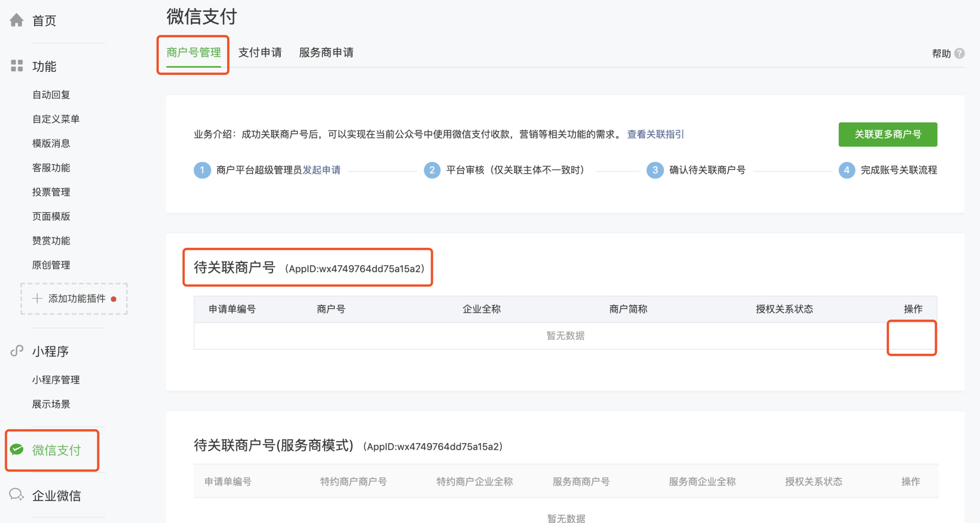Switch to the 支付申请 tab

[260, 53]
